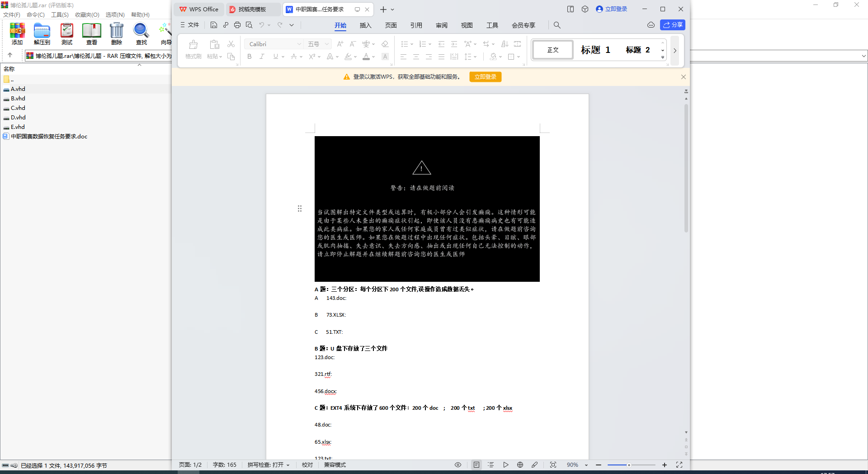Click the Add icon in WinRAR toolbar

(x=17, y=34)
